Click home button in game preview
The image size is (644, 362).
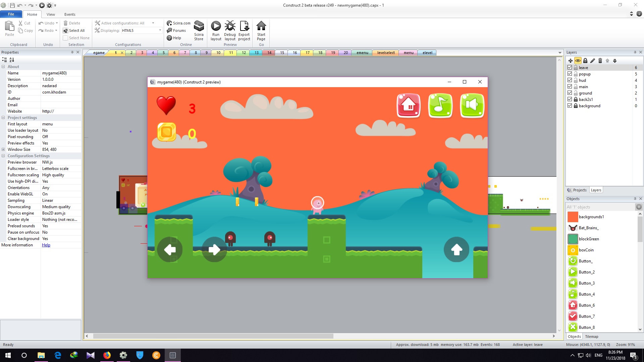pos(409,106)
